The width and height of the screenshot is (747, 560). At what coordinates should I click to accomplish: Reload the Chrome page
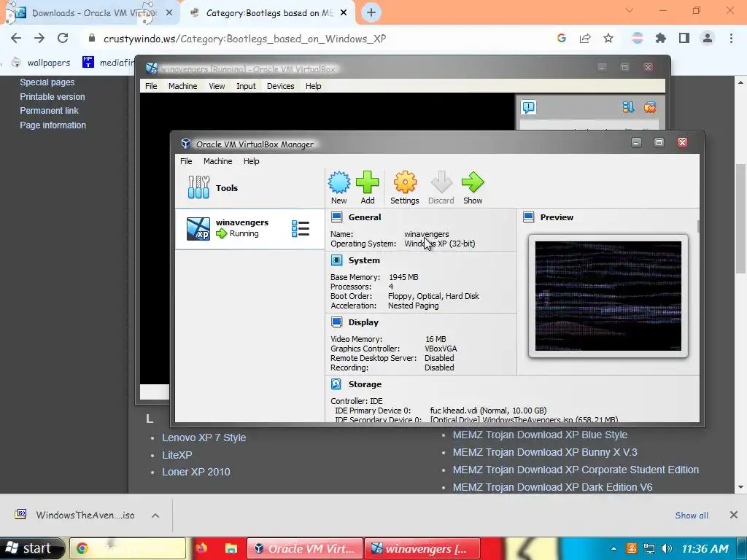coord(63,38)
